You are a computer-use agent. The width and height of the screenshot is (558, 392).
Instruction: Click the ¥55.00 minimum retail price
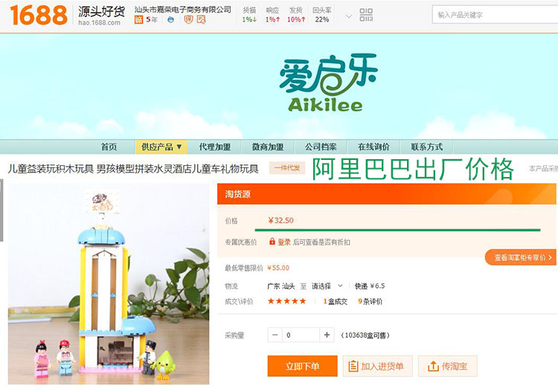(x=278, y=268)
